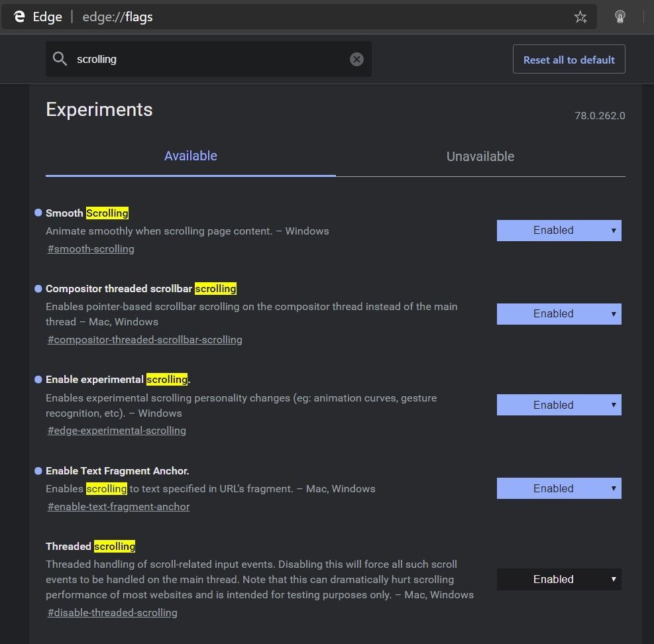Viewport: 654px width, 644px height.
Task: Follow the #enable-text-fragment-anchor link
Action: [x=119, y=507]
